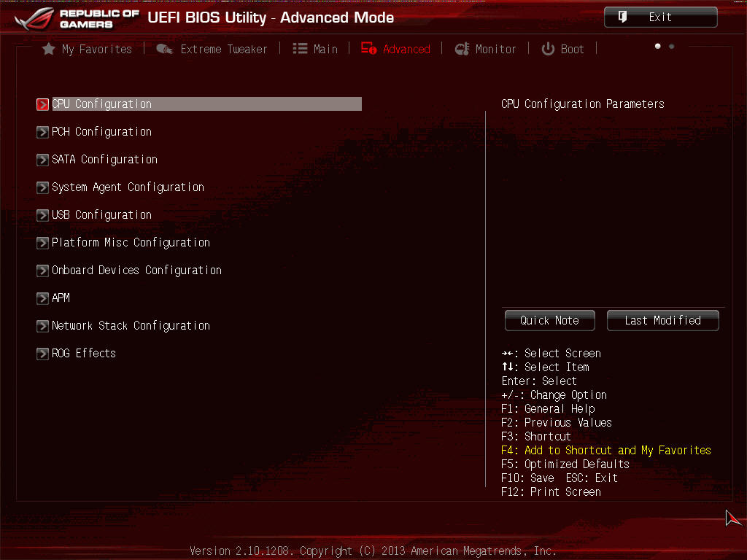Click the 'Enter: Select' hint text
This screenshot has height=560, width=747.
539,381
